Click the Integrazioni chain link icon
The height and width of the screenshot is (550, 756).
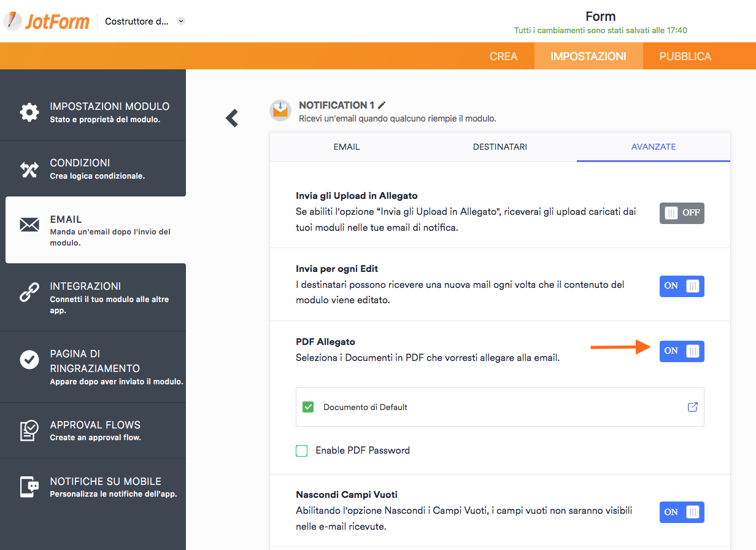(x=29, y=293)
